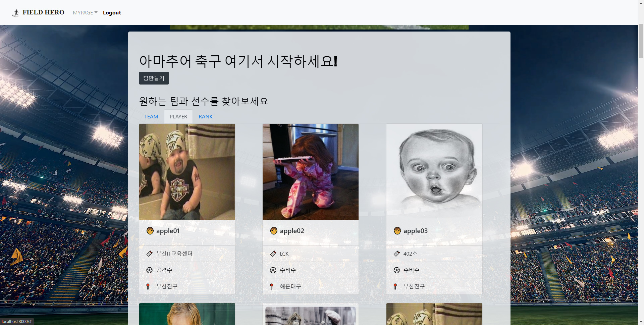Switch to the TEAM tab
This screenshot has height=325, width=644.
151,116
